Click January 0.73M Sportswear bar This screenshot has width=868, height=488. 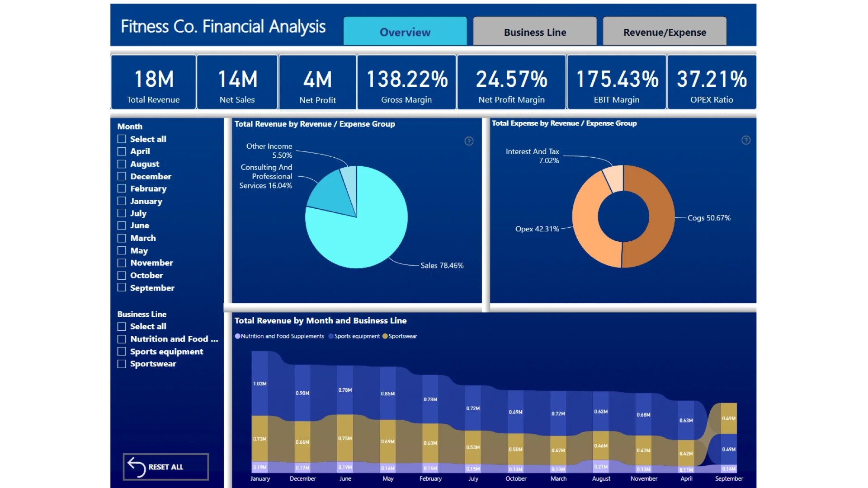tap(259, 438)
